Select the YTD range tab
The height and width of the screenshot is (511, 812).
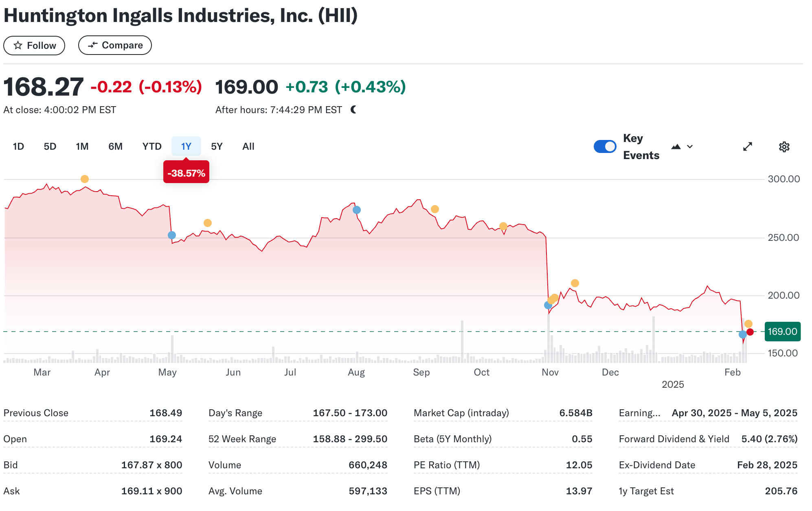pos(152,146)
